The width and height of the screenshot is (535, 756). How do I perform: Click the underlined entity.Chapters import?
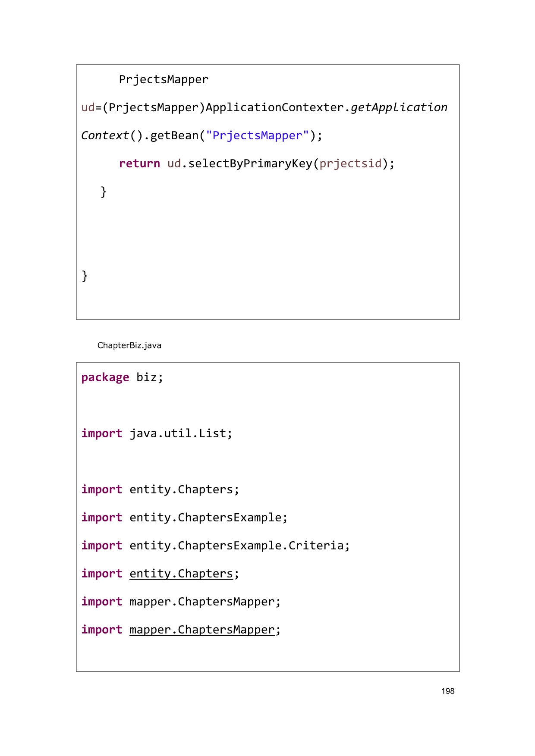coord(181,574)
